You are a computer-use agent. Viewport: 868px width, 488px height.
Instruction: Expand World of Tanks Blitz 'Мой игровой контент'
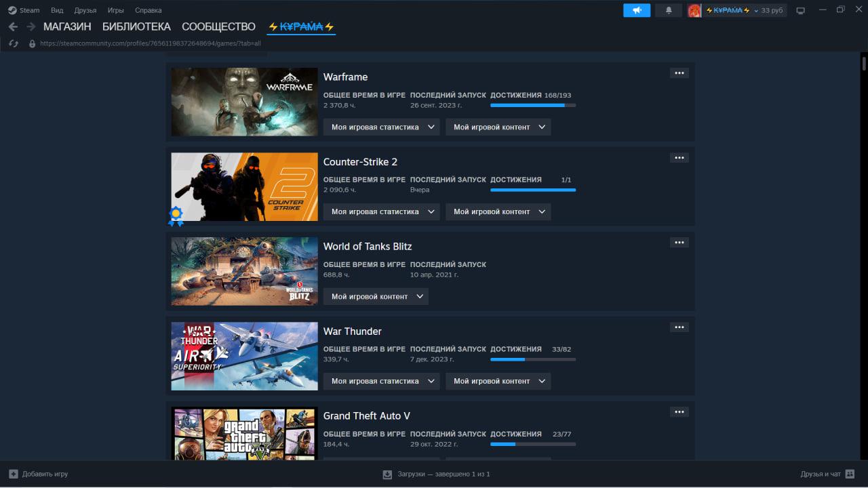tap(376, 296)
